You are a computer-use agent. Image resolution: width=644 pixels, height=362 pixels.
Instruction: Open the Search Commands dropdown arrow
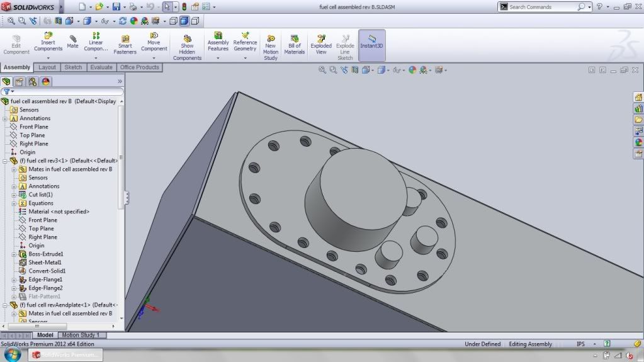[589, 6]
